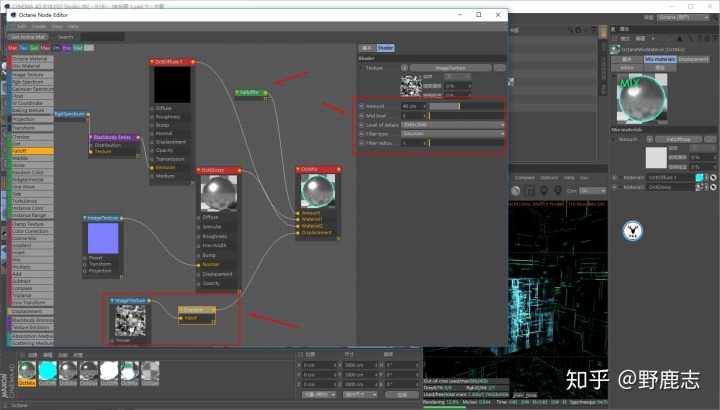Collapse the Displace node triangle
Viewport: 720px width, 410px height.
(181, 310)
